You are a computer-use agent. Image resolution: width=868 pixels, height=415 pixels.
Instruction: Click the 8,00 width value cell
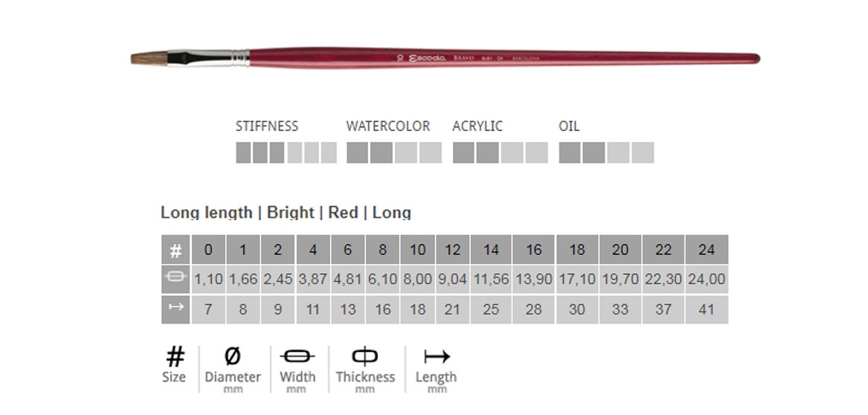click(417, 280)
